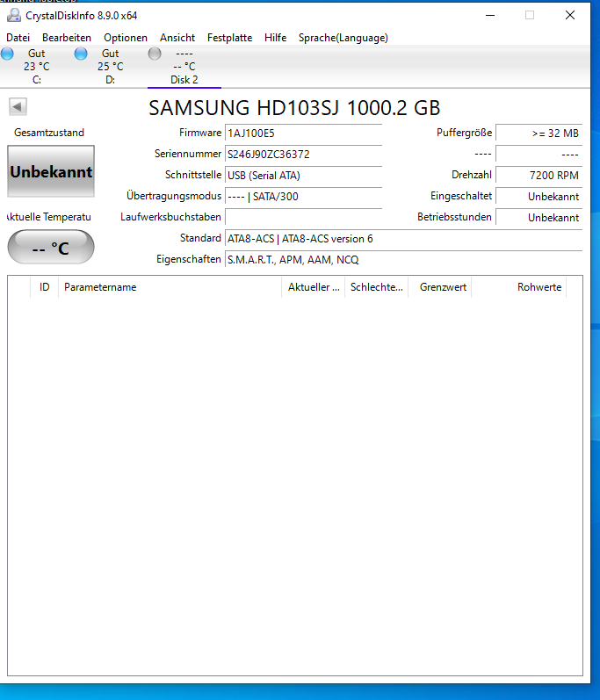Select the gray status orb for Disk 2
The image size is (600, 700).
pyautogui.click(x=155, y=54)
